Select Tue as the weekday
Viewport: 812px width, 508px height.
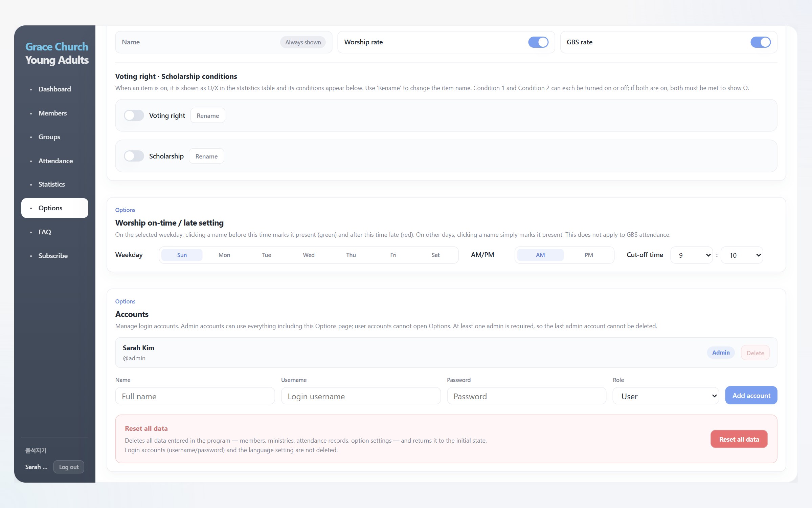click(266, 255)
